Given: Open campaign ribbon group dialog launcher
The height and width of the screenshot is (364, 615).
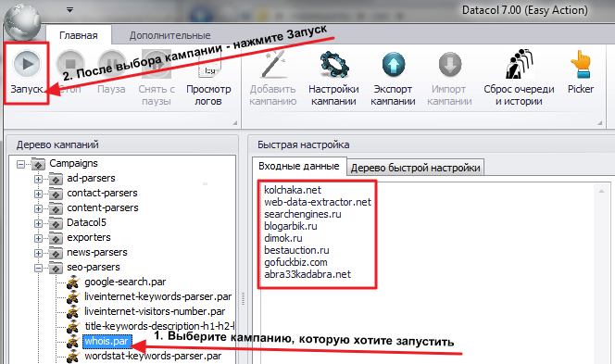Looking at the screenshot, I should click(x=599, y=123).
